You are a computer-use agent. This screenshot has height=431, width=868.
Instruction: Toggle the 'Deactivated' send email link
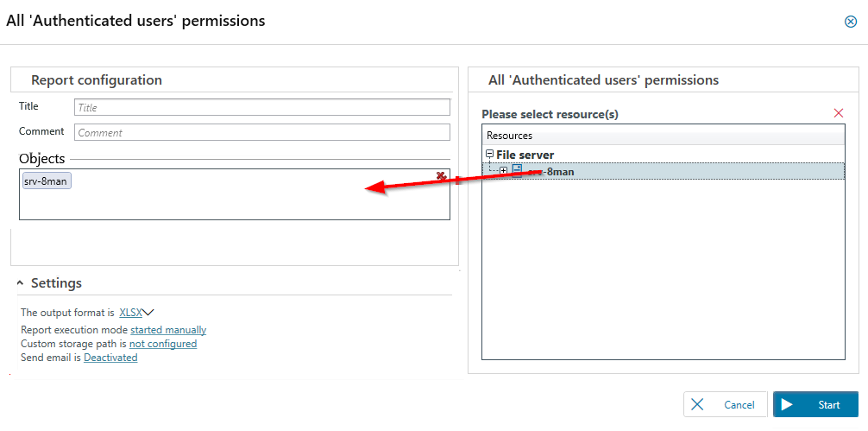pyautogui.click(x=110, y=358)
